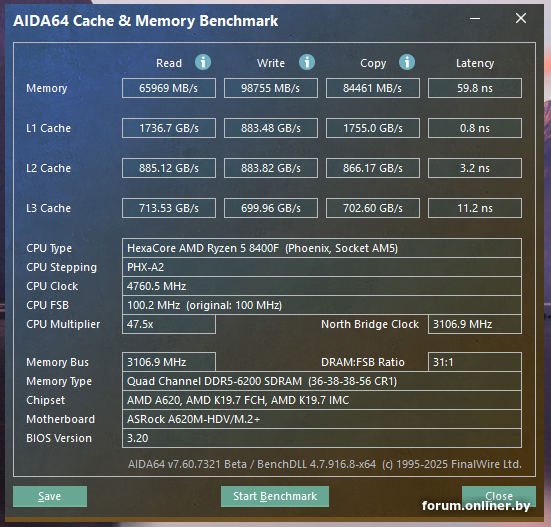Viewport: 551px width, 527px height.
Task: Click the Save button
Action: tap(50, 496)
